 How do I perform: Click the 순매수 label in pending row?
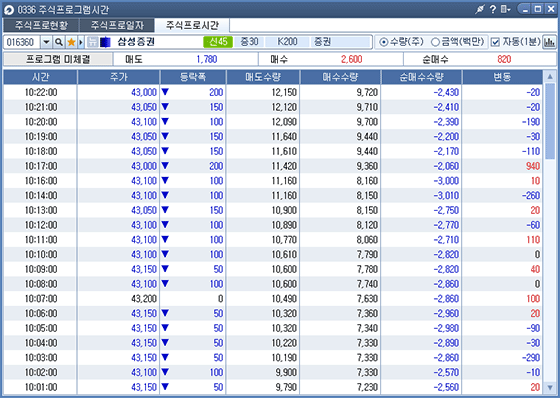point(435,59)
